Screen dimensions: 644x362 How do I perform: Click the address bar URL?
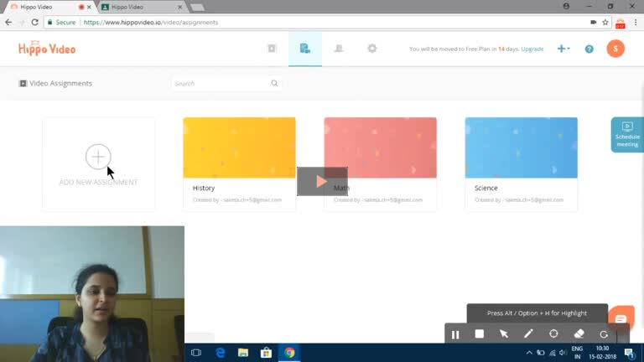click(151, 23)
